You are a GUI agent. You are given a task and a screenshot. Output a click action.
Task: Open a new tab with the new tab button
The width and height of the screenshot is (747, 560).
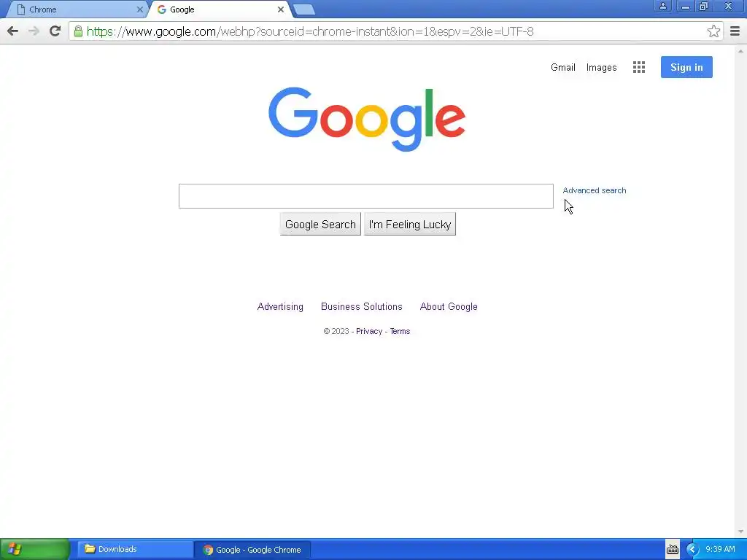click(x=304, y=9)
